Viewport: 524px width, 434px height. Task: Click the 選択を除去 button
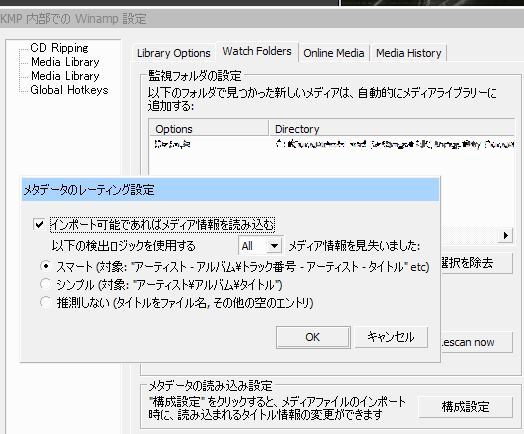(x=477, y=263)
